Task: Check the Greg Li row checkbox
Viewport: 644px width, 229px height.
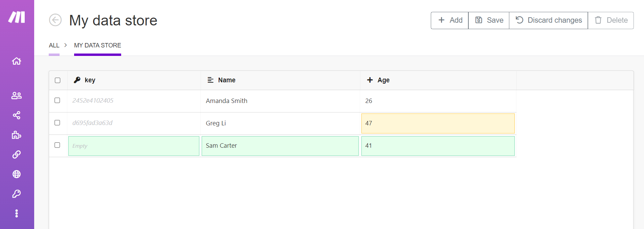Action: click(57, 123)
